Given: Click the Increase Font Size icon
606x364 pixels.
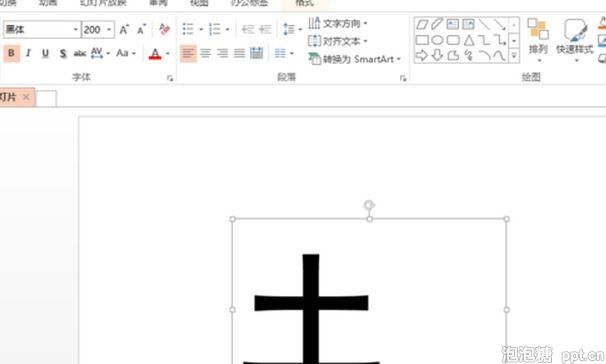Looking at the screenshot, I should (124, 29).
